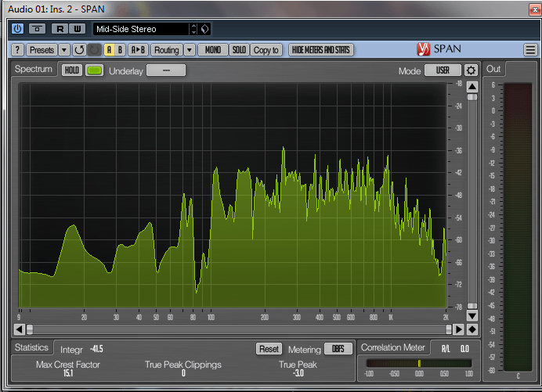This screenshot has height=392, width=542.
Task: Click Hide Meters and Stats button
Action: 321,50
